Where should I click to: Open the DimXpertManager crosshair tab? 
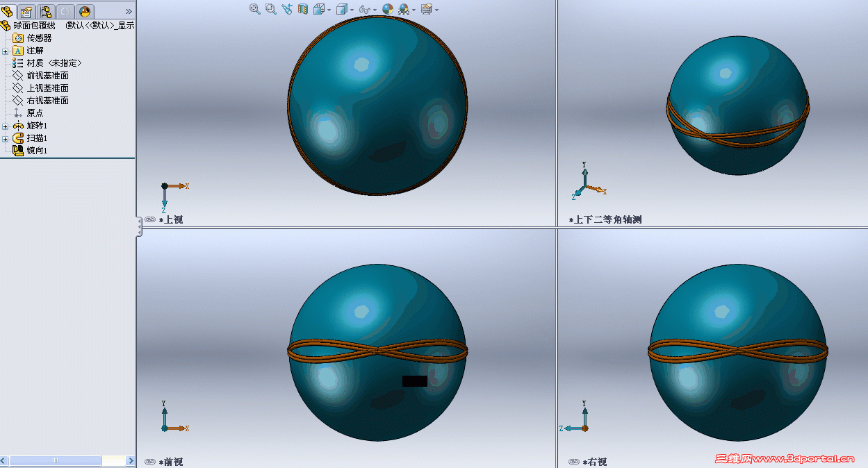[x=65, y=10]
